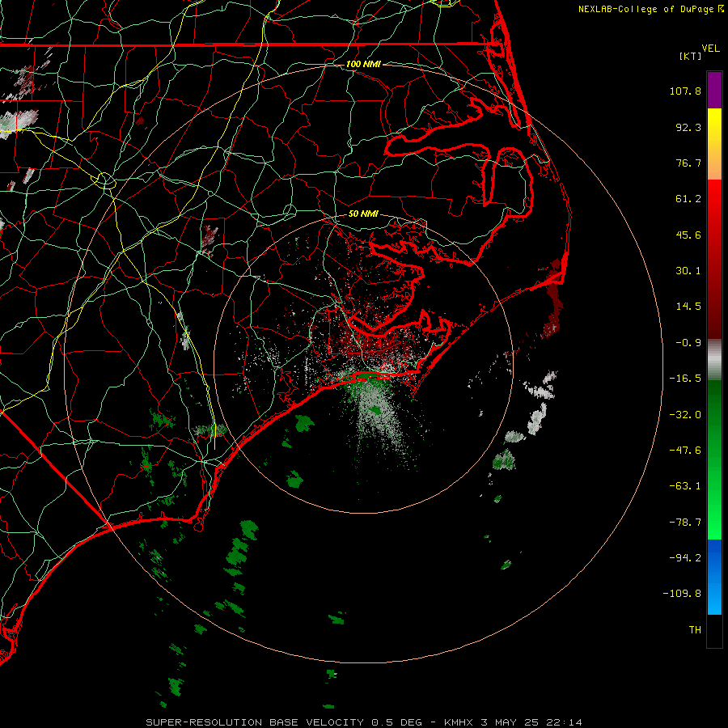Screen dimensions: 728x728
Task: Click the 50 NMI range ring label
Action: tap(363, 214)
